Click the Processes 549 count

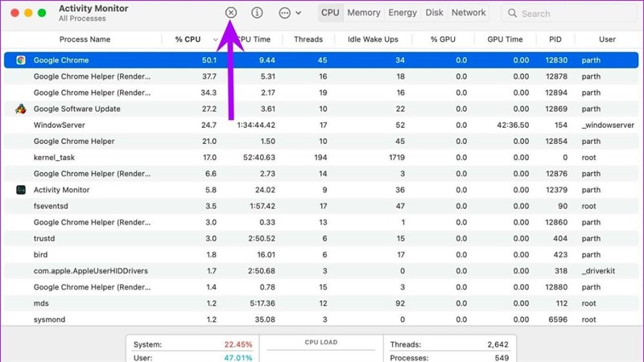click(x=502, y=357)
